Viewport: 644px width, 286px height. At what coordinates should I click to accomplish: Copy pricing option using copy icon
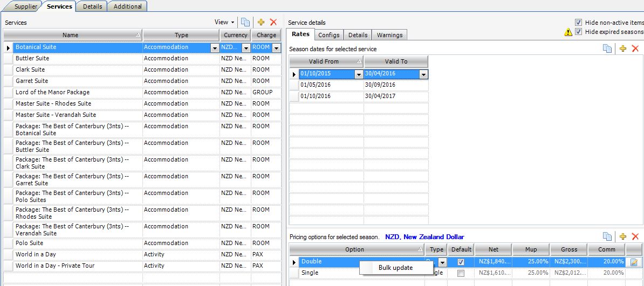pos(607,236)
